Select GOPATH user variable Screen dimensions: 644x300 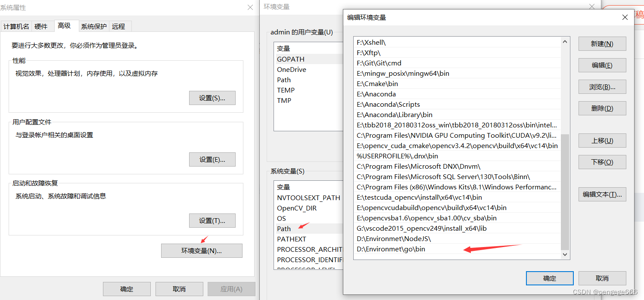point(309,59)
